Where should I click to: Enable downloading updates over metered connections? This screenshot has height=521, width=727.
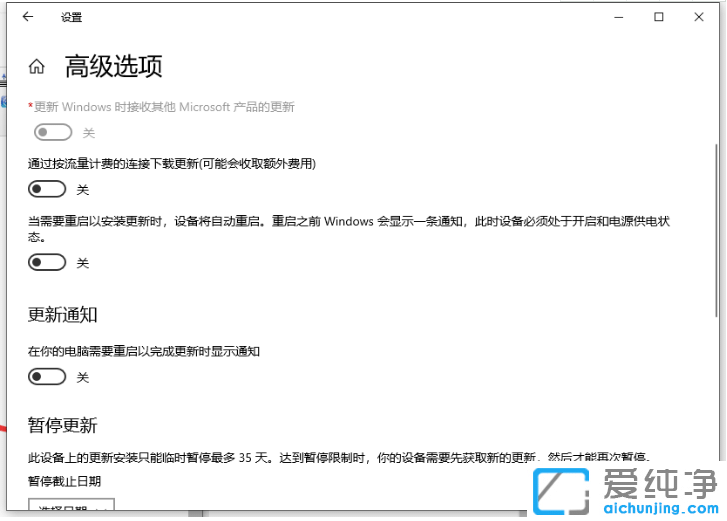click(47, 189)
